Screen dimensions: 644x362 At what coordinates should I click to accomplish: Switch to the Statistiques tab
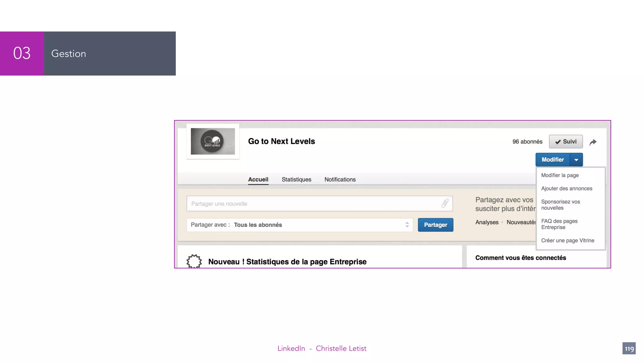(297, 179)
